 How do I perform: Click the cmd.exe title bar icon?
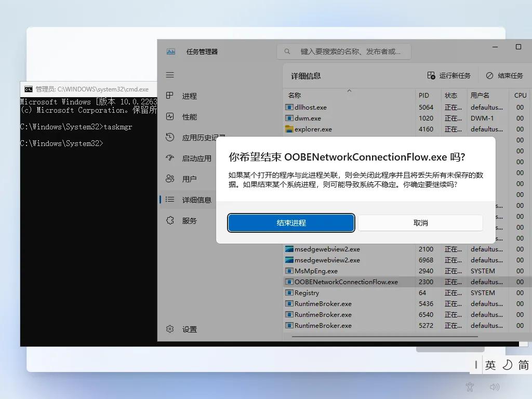tap(29, 89)
